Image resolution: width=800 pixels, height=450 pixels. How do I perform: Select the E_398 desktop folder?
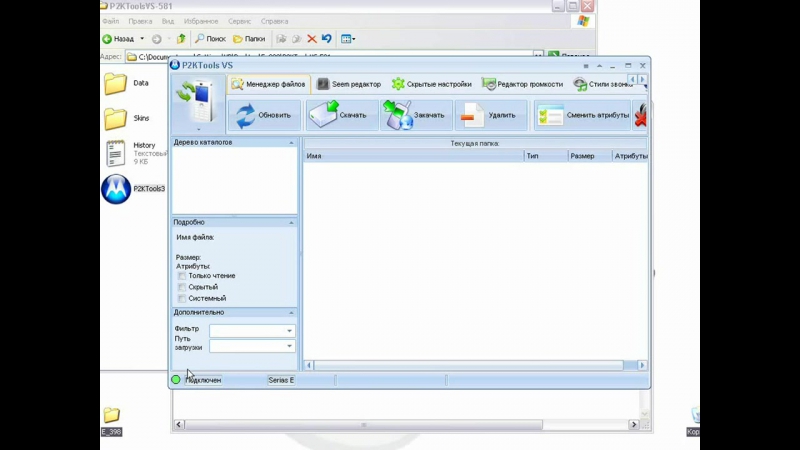coord(111,421)
